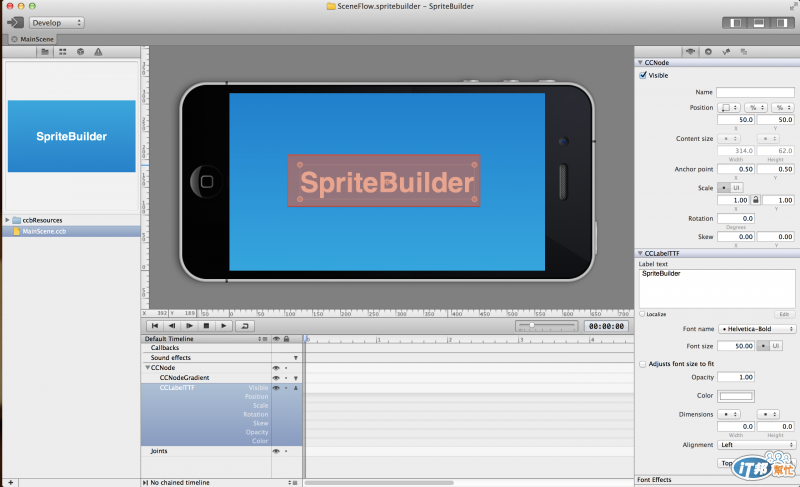Image resolution: width=800 pixels, height=487 pixels.
Task: Click the Publish icon in toolbar
Action: 15,22
